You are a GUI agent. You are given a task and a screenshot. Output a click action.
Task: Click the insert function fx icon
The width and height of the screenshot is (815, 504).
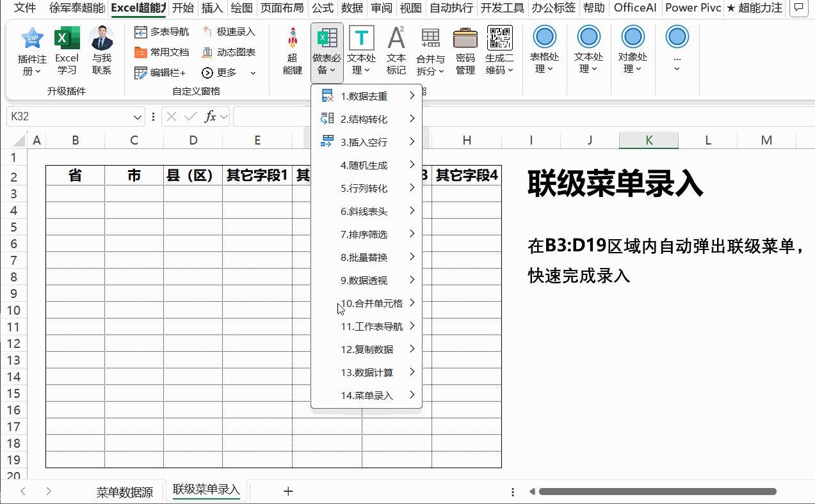210,117
